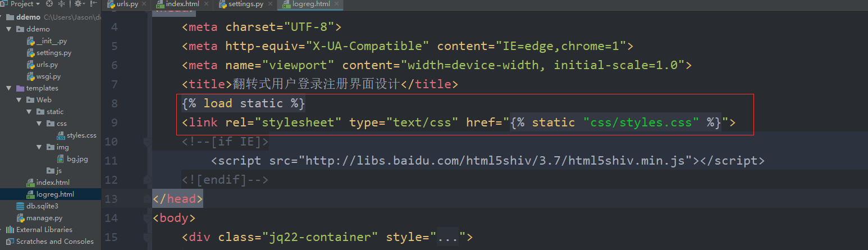Click the db.sqlite3 database icon

tap(20, 206)
